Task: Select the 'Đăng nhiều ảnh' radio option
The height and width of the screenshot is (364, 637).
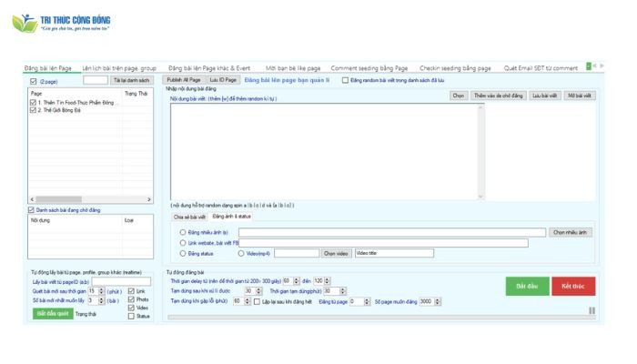Action: [x=182, y=233]
